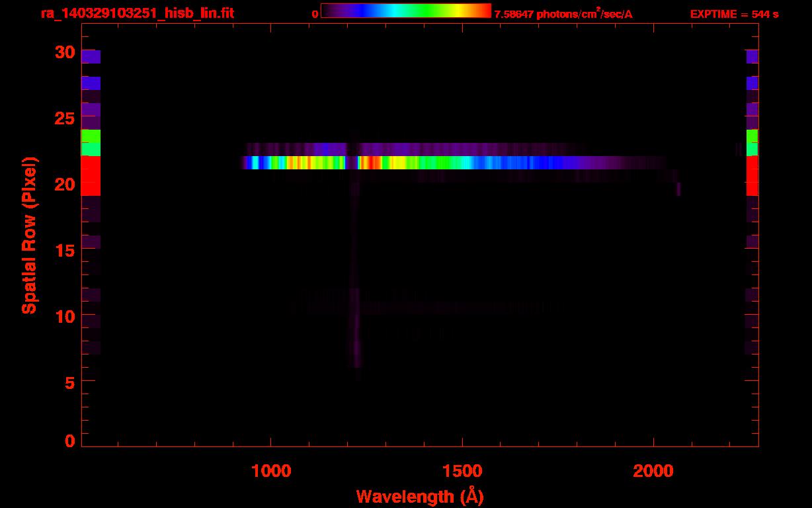Click the 25 spatial row tick label

[64, 118]
